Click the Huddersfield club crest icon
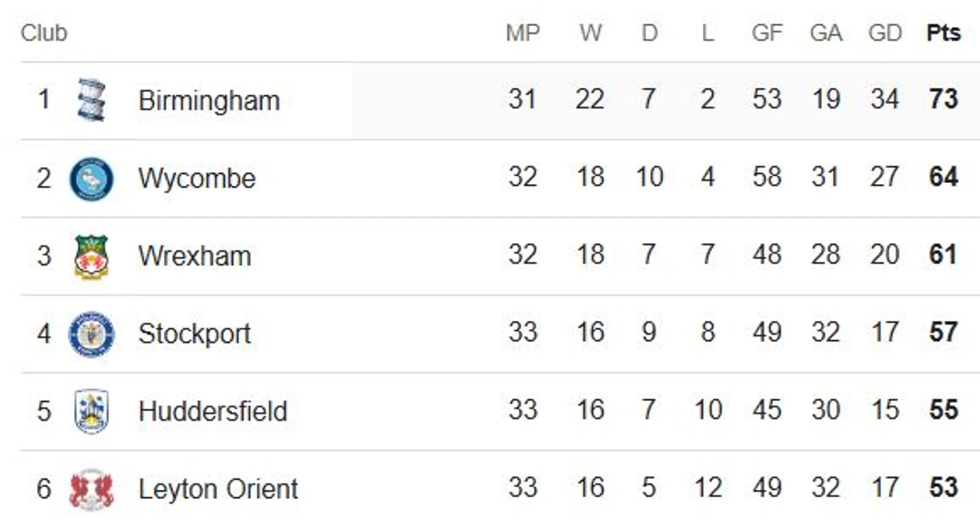Image resolution: width=980 pixels, height=520 pixels. [x=91, y=411]
